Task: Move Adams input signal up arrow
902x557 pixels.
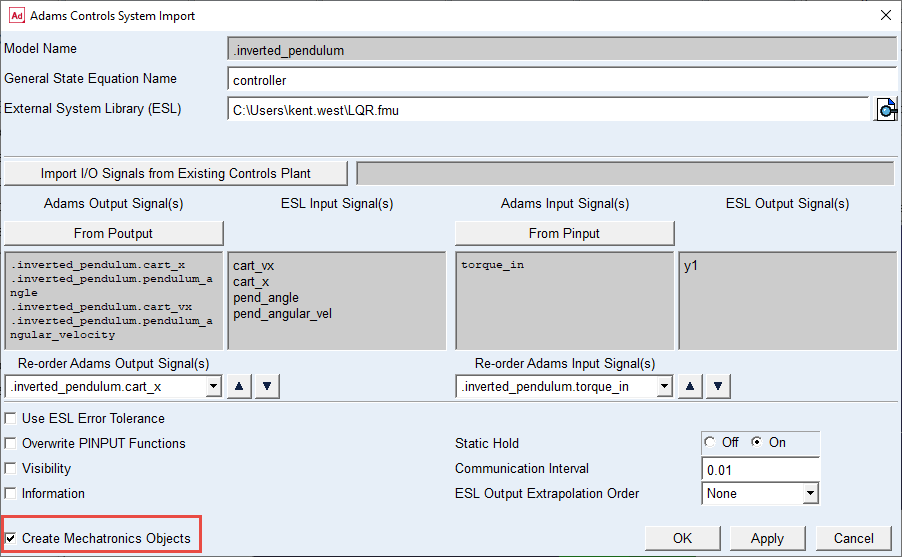Action: pos(690,386)
